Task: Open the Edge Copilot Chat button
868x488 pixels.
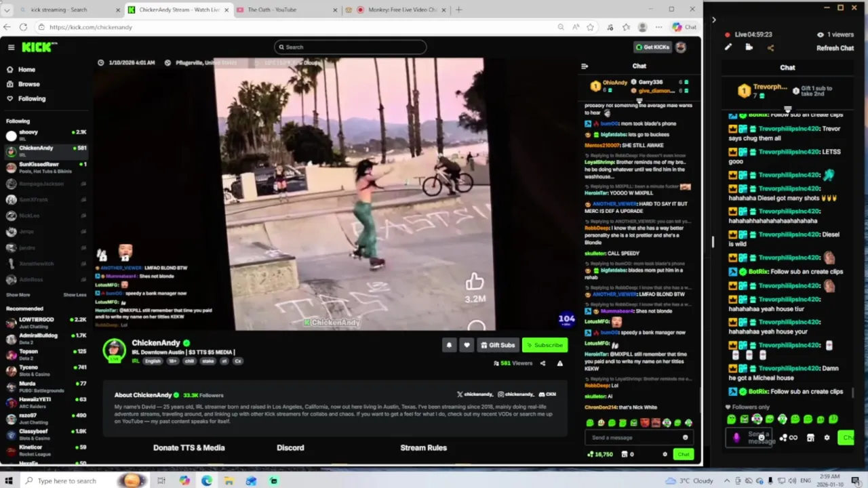Action: tap(685, 27)
